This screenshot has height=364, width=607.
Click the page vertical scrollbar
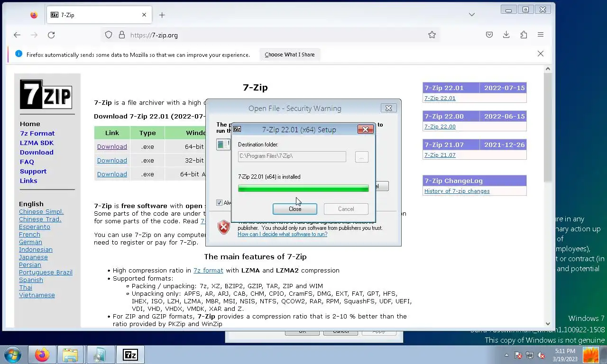(548, 196)
